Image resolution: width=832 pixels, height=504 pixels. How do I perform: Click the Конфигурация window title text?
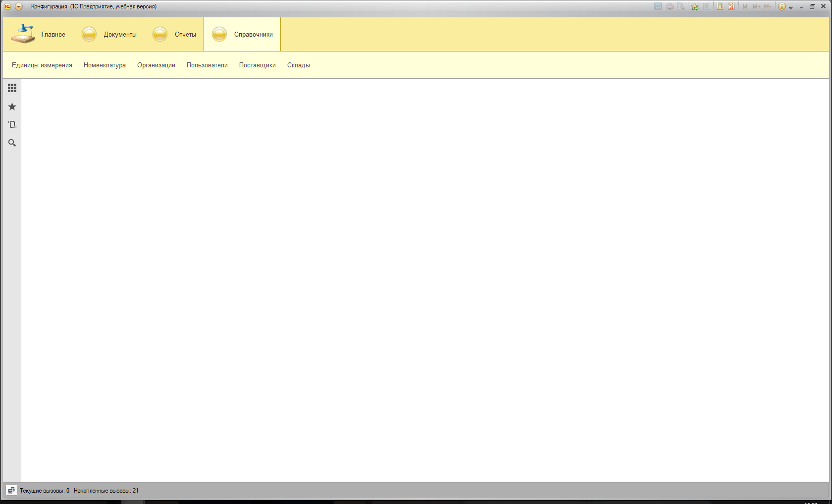(x=49, y=6)
